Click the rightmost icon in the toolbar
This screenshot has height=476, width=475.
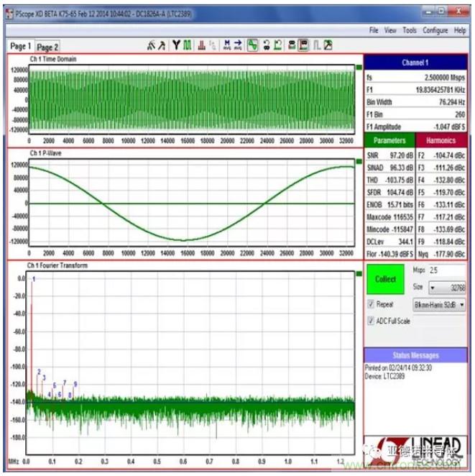pos(328,45)
